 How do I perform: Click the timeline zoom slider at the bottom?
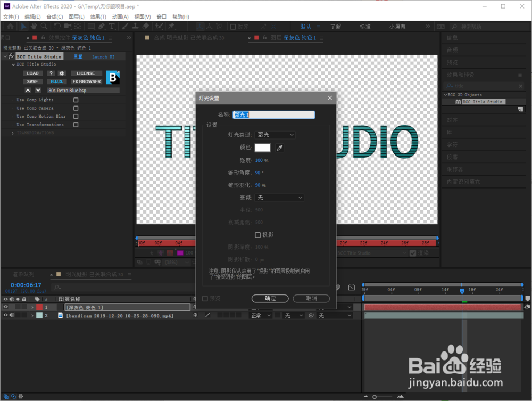pyautogui.click(x=375, y=397)
